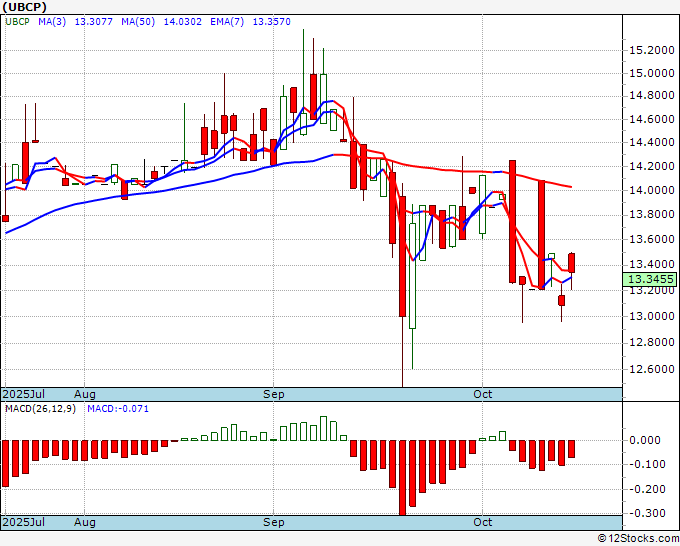Screen dimensions: 680x546
Task: Click the last red candlestick near 13.40
Action: [x=572, y=265]
